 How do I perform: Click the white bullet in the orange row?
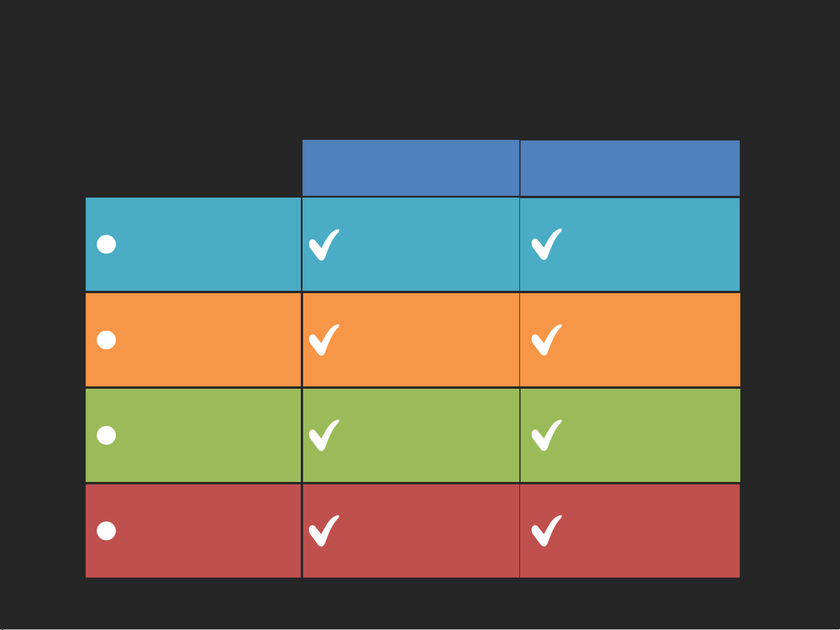[106, 340]
